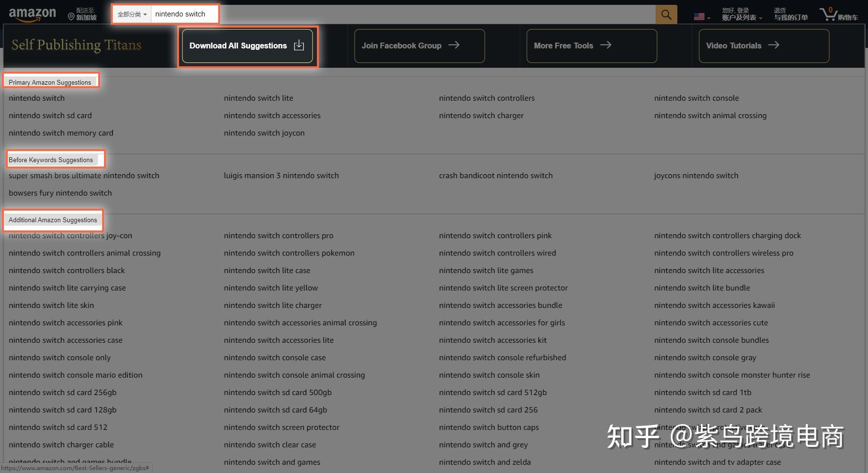Click the Amazon logo
This screenshot has width=868, height=473.
32,15
